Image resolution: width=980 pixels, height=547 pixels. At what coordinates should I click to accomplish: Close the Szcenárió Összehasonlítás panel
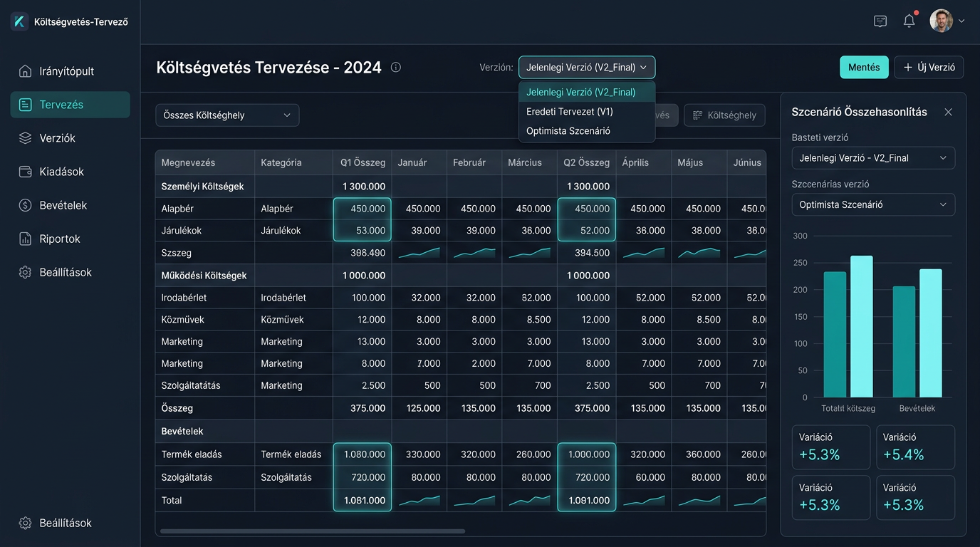coord(948,112)
